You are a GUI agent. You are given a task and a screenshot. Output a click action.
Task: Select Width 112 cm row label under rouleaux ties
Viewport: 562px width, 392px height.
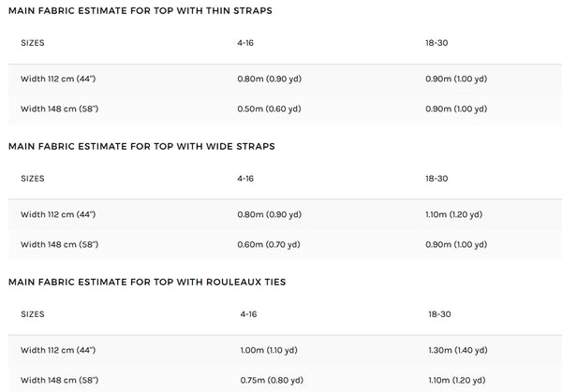coord(58,350)
